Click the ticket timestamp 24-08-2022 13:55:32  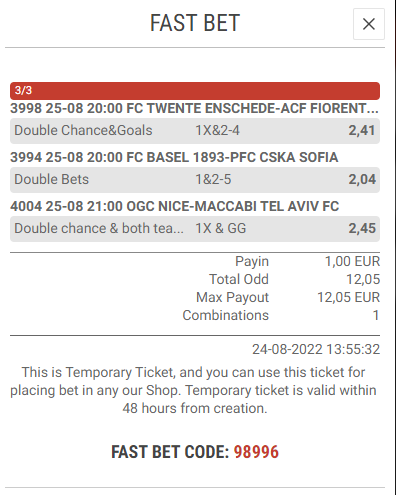coord(316,349)
